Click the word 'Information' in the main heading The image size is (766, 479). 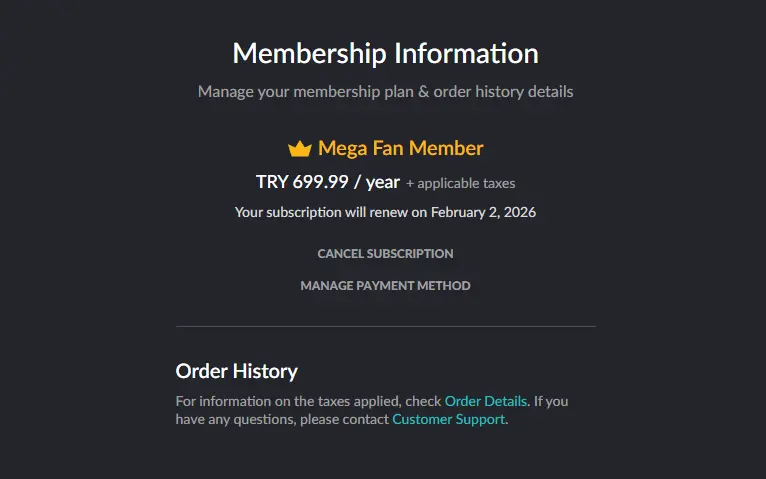point(466,53)
